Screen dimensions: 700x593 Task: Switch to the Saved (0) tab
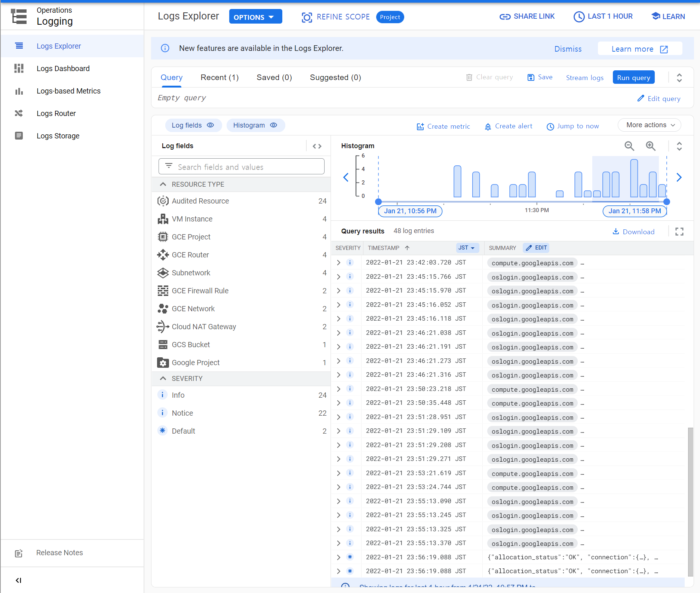(274, 77)
